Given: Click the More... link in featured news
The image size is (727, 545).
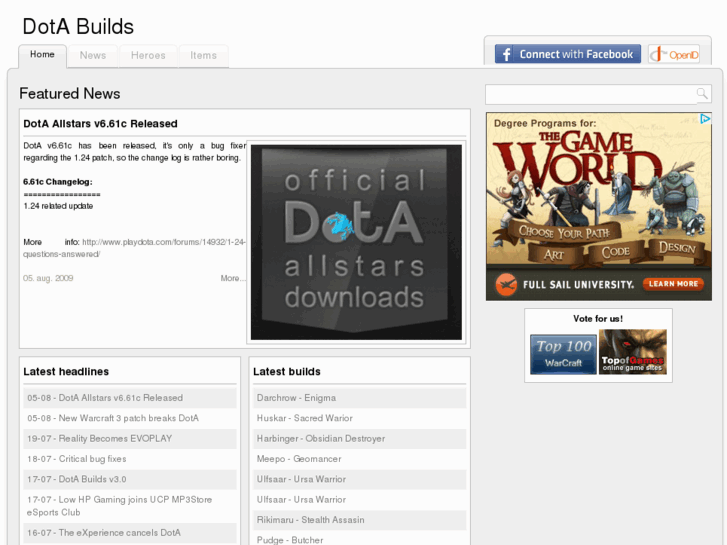Looking at the screenshot, I should [233, 278].
